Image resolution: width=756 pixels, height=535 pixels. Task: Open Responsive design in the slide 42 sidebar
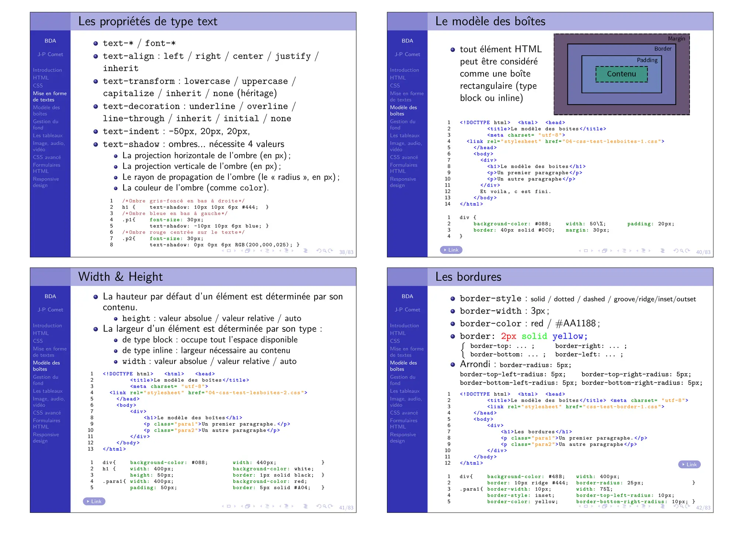403,437
